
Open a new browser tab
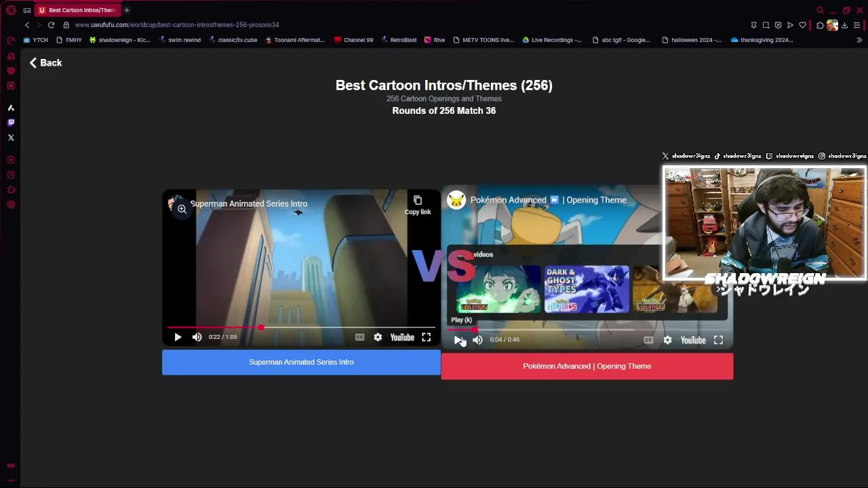126,10
